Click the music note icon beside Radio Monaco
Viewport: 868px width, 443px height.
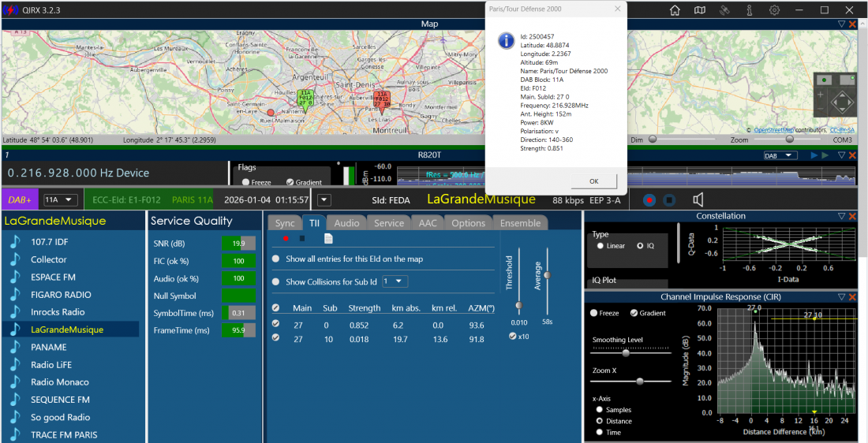coord(16,382)
